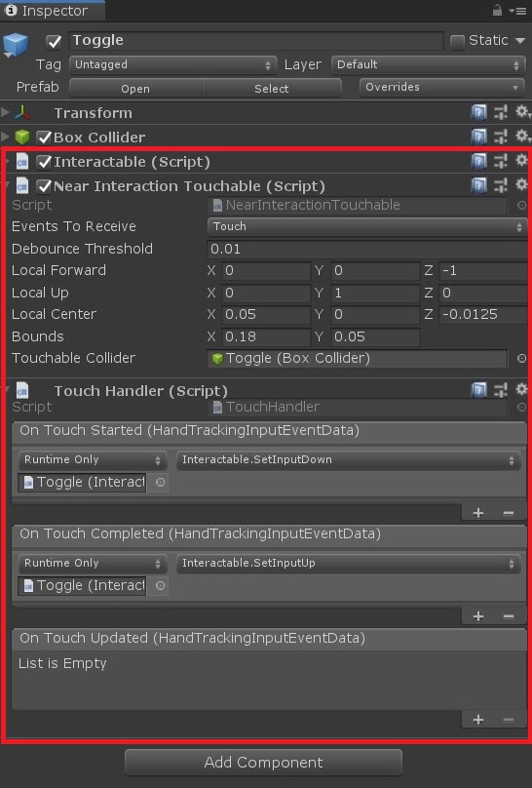The image size is (532, 788).
Task: Add listener to On Touch Started
Action: pyautogui.click(x=478, y=513)
